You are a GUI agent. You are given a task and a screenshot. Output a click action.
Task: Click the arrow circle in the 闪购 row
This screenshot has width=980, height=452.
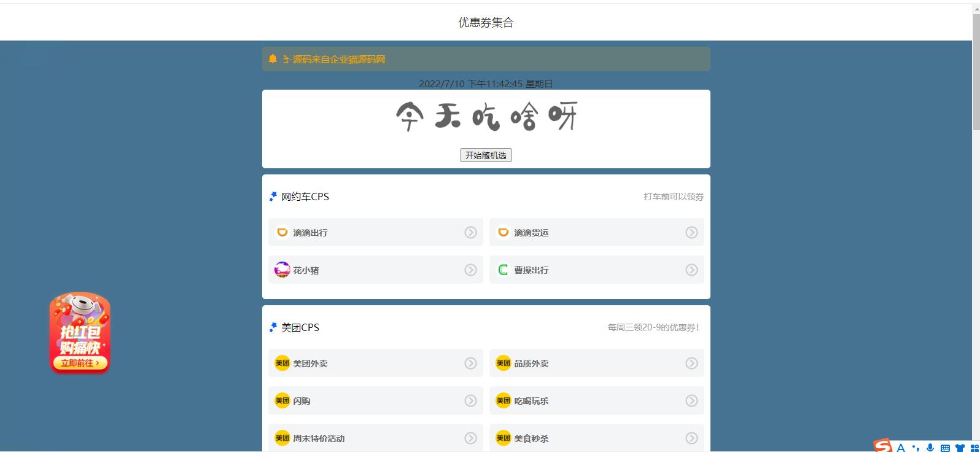click(470, 400)
